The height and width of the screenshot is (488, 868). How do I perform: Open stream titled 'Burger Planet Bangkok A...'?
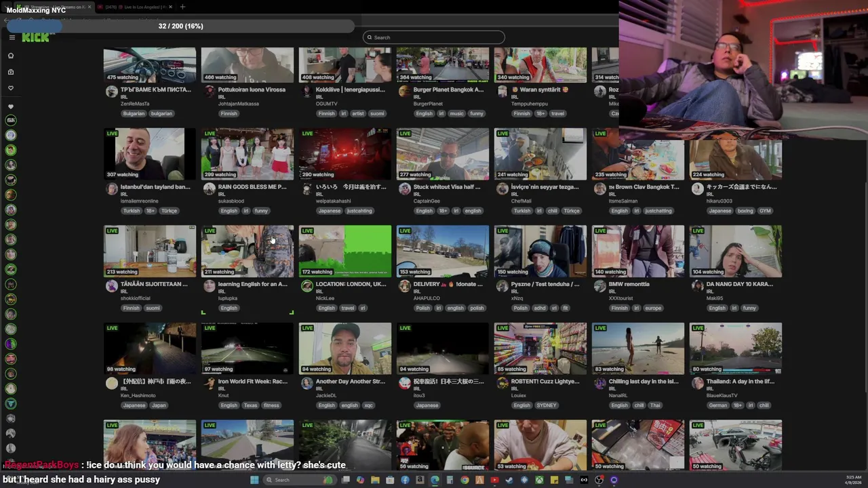[448, 89]
